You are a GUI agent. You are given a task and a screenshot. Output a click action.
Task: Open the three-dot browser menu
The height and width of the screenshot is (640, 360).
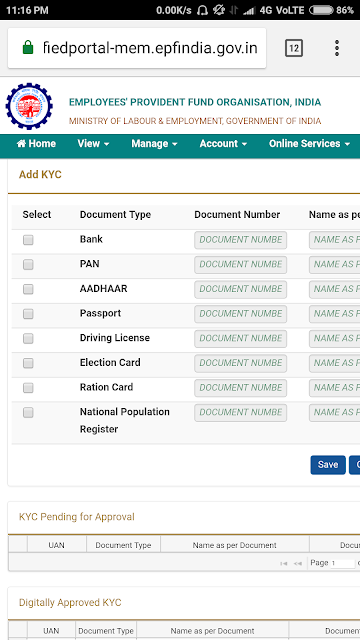pos(337,48)
